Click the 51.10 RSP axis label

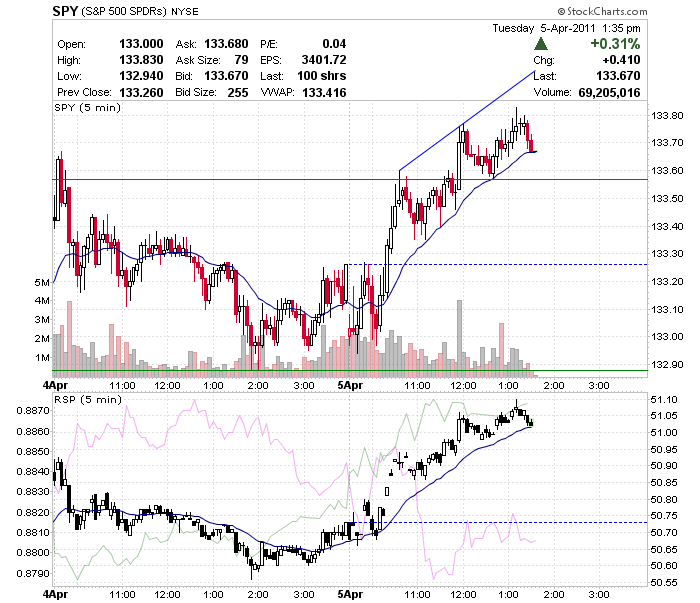(664, 399)
